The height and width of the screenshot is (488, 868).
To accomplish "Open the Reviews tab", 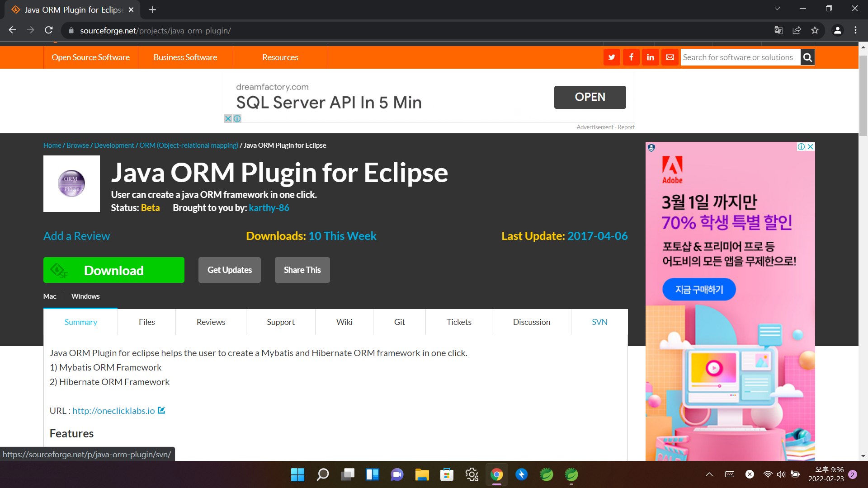I will [211, 322].
